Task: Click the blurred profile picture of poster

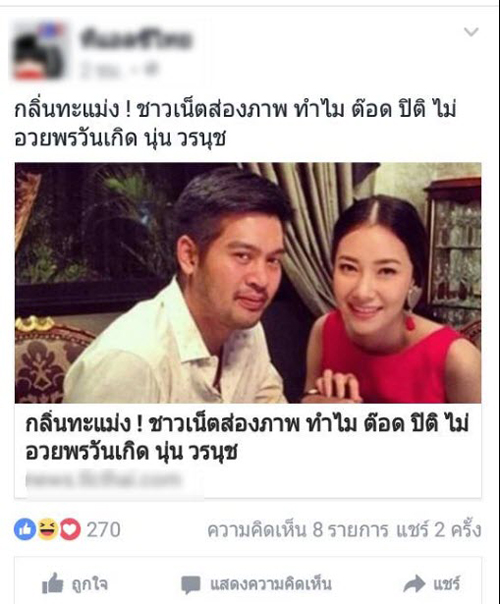Action: pyautogui.click(x=39, y=50)
